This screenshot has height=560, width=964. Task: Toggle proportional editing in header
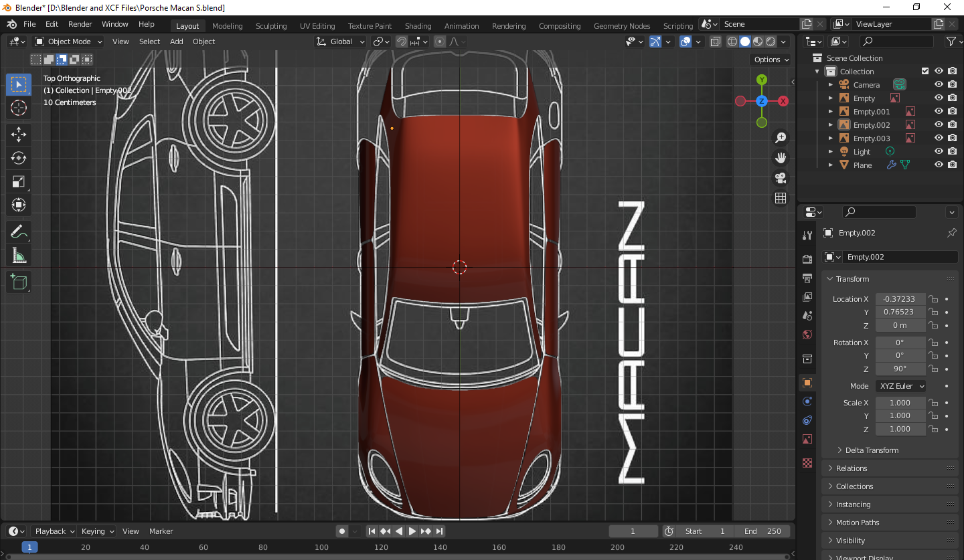(440, 41)
